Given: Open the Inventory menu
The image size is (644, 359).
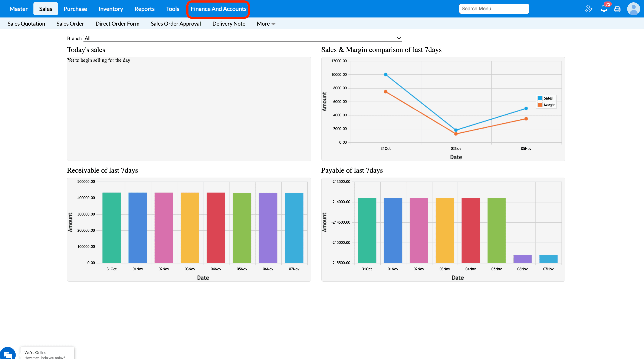Looking at the screenshot, I should [x=111, y=9].
